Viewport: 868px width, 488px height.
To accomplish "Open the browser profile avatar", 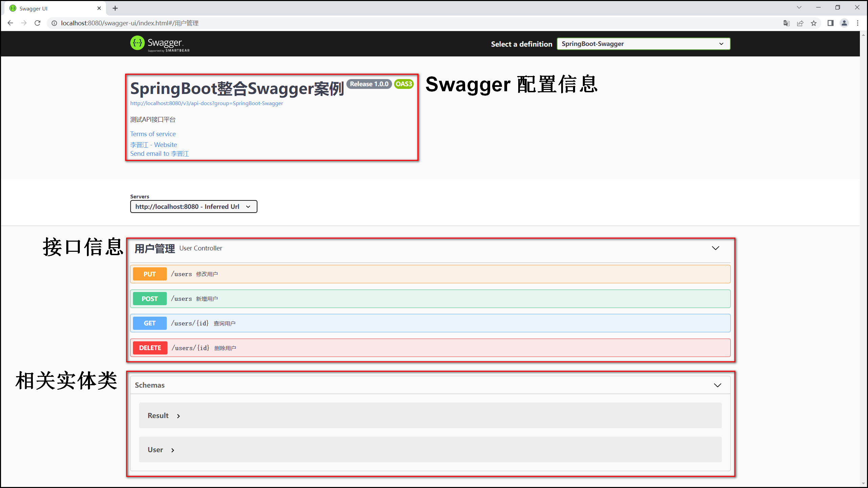I will [844, 23].
